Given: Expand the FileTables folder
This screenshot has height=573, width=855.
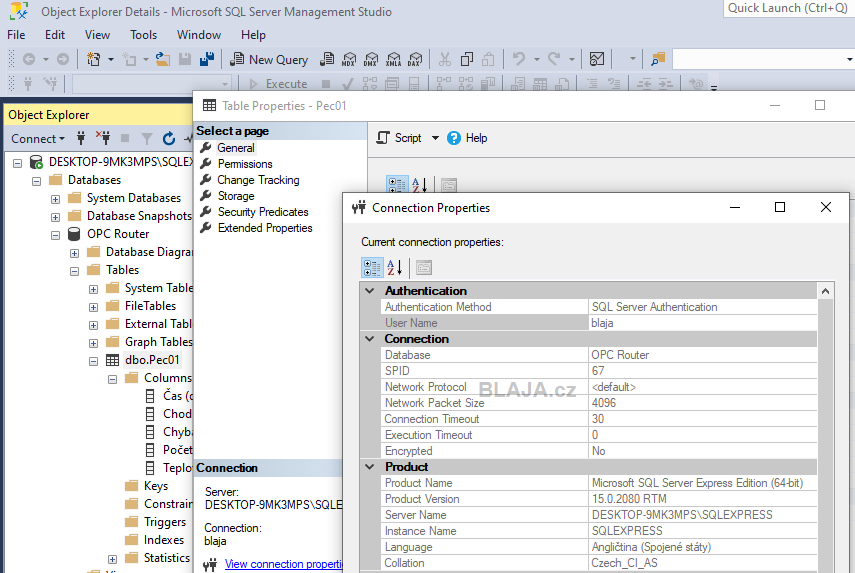Looking at the screenshot, I should click(x=94, y=306).
